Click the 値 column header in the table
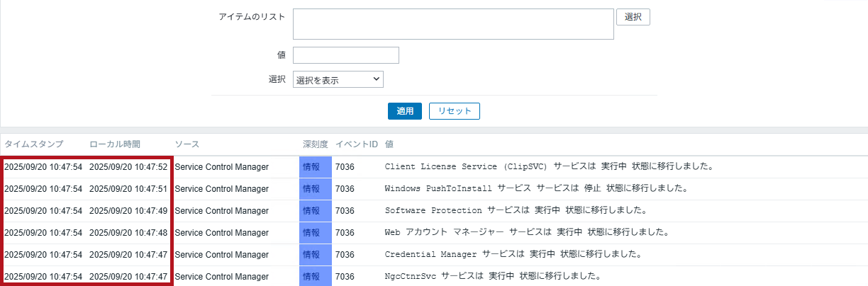 389,144
